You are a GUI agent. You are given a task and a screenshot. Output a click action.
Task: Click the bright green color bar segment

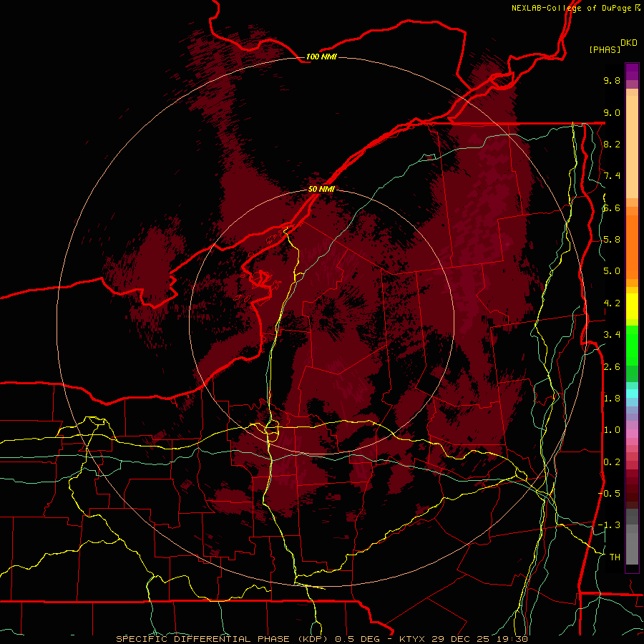pos(632,346)
